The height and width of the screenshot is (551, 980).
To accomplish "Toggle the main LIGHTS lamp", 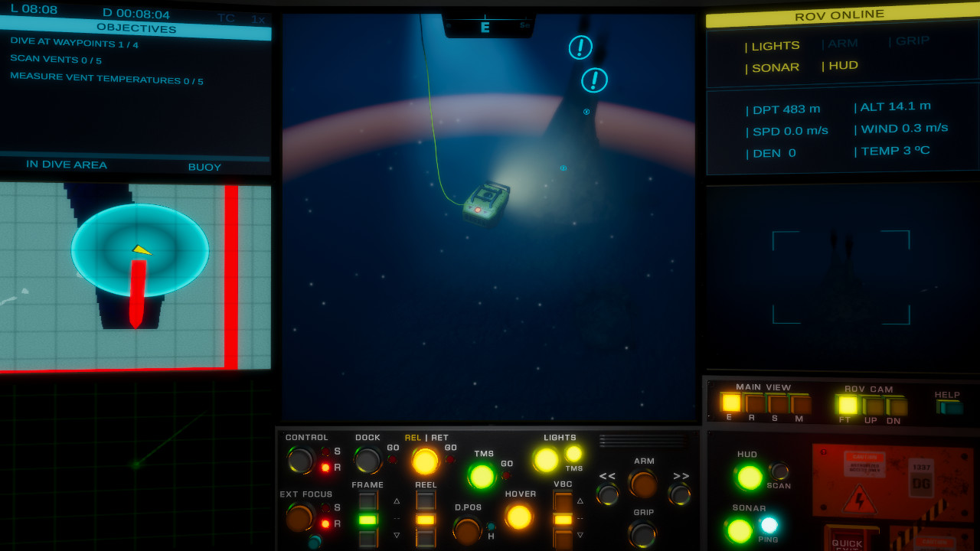I will (545, 458).
